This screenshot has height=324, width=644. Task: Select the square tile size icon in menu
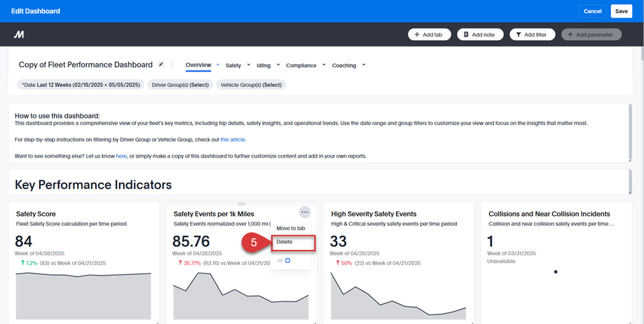(288, 260)
